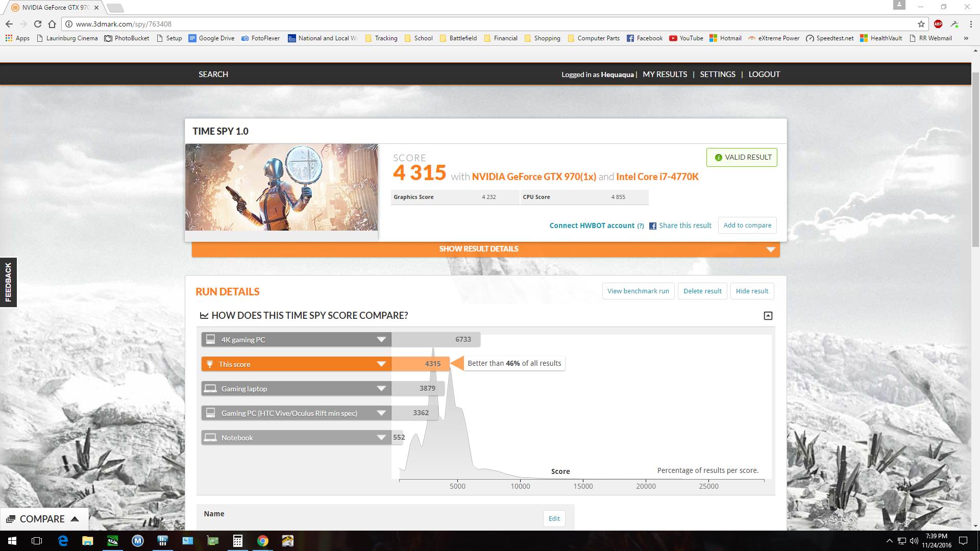Open the Adblock Plus extension icon
The width and height of the screenshot is (980, 551).
(x=938, y=24)
